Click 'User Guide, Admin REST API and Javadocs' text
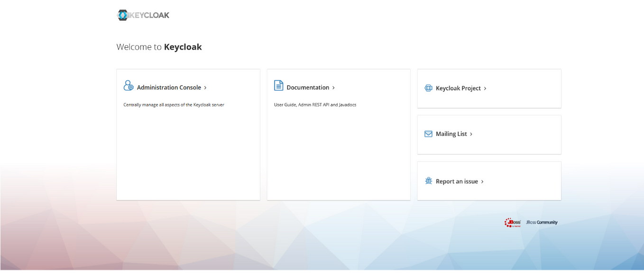Image resolution: width=644 pixels, height=273 pixels. point(315,105)
